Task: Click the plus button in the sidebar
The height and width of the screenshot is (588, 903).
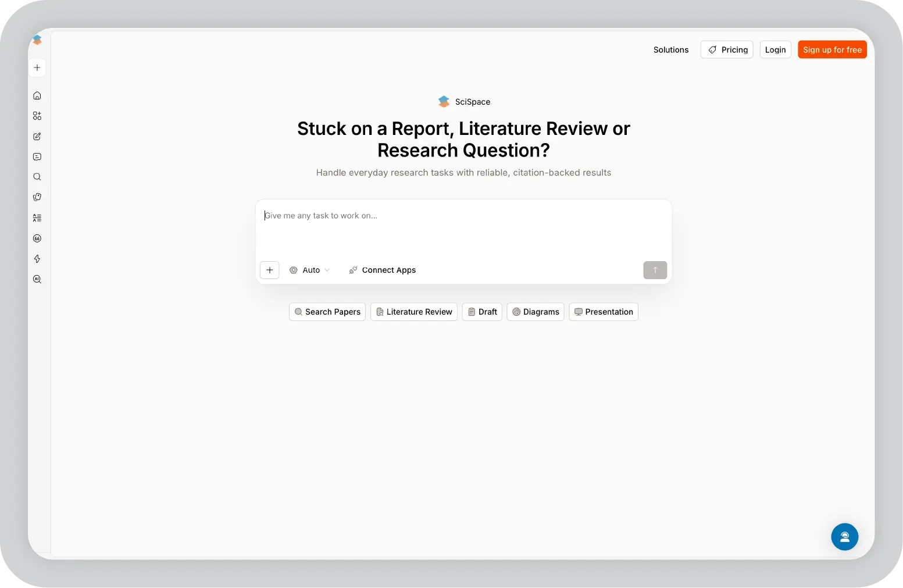Action: coord(37,67)
